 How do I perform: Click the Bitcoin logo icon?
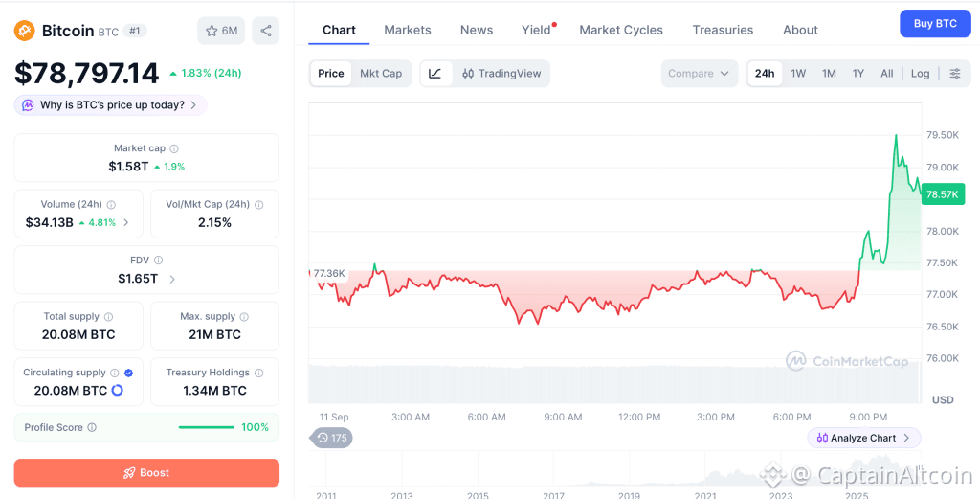[x=24, y=30]
